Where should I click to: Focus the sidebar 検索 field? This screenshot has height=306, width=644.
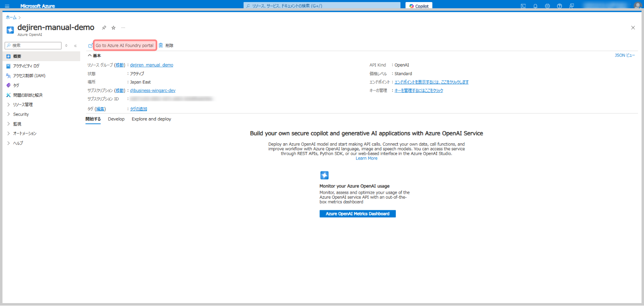click(33, 45)
